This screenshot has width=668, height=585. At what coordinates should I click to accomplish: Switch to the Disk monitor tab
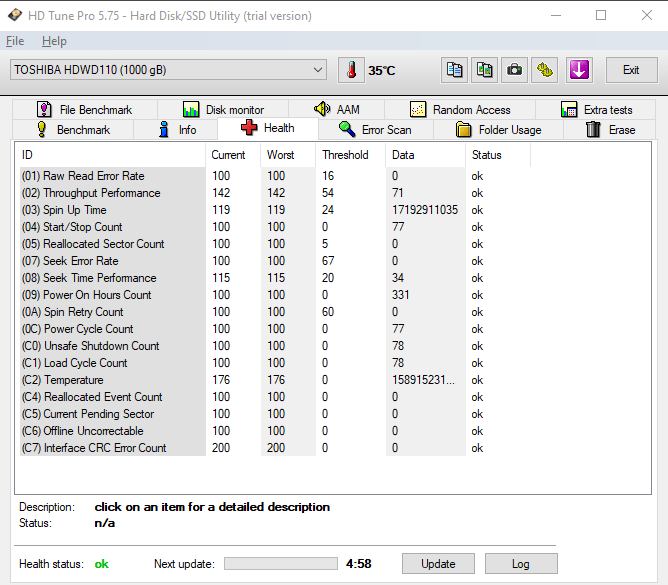(x=223, y=110)
